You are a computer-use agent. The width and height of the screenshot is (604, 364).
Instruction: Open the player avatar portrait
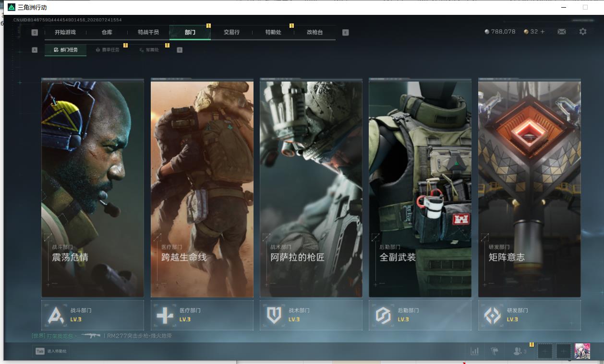coord(582,351)
